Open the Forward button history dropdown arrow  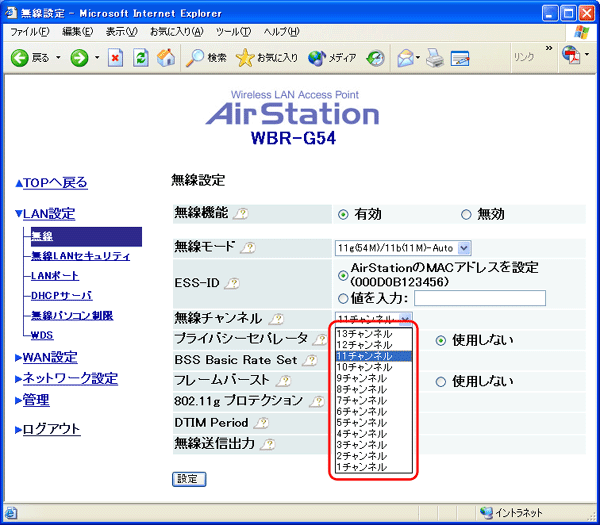coord(97,58)
